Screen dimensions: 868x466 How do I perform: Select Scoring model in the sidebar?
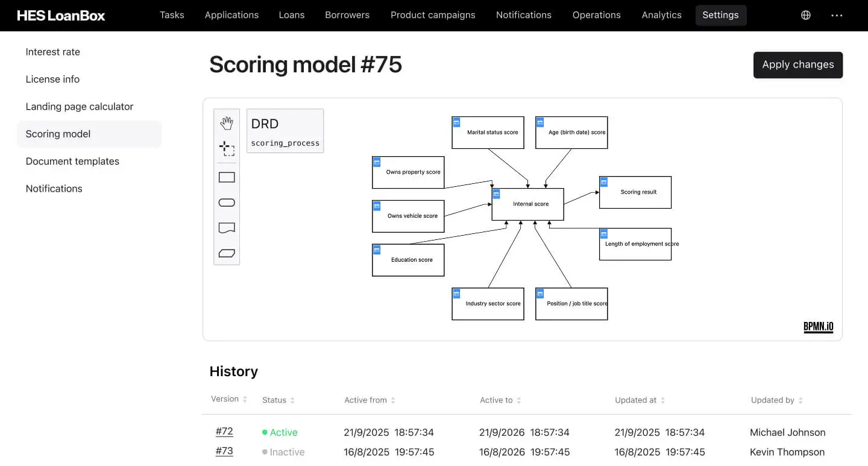[89, 134]
